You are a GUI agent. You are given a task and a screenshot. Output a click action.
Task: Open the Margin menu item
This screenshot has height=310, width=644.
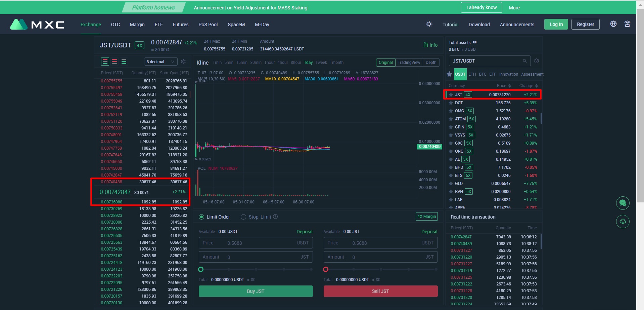coord(137,25)
